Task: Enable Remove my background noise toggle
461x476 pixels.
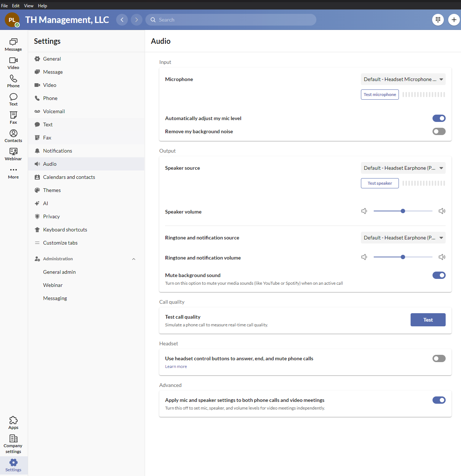Action: pos(439,131)
